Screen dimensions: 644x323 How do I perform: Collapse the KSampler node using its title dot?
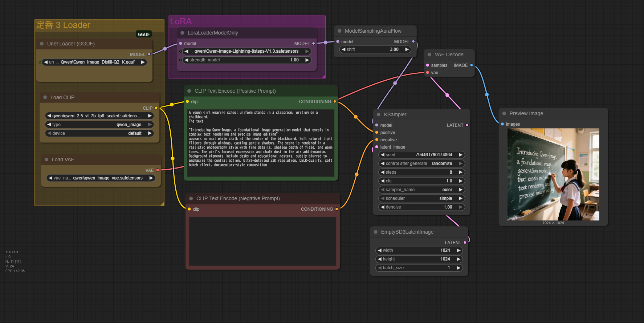point(379,114)
